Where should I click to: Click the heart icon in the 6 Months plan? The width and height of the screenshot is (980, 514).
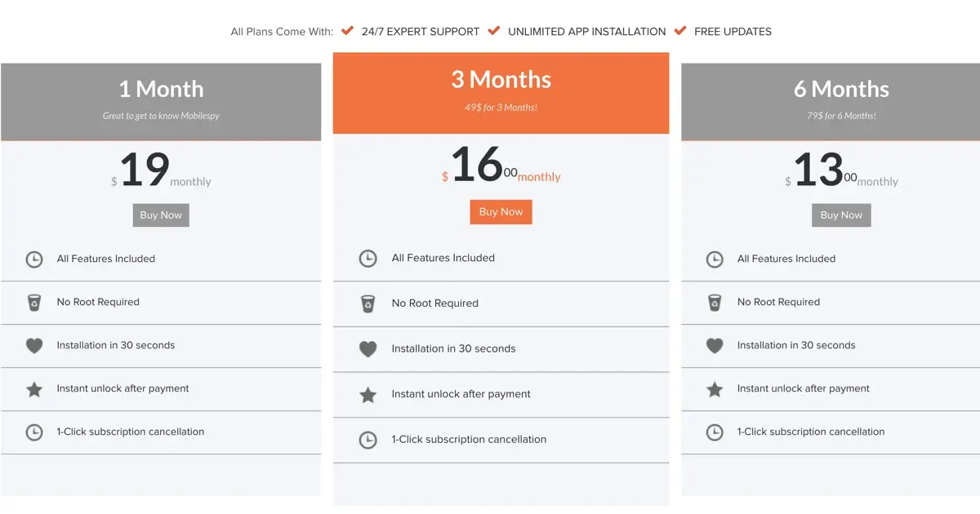tap(715, 346)
